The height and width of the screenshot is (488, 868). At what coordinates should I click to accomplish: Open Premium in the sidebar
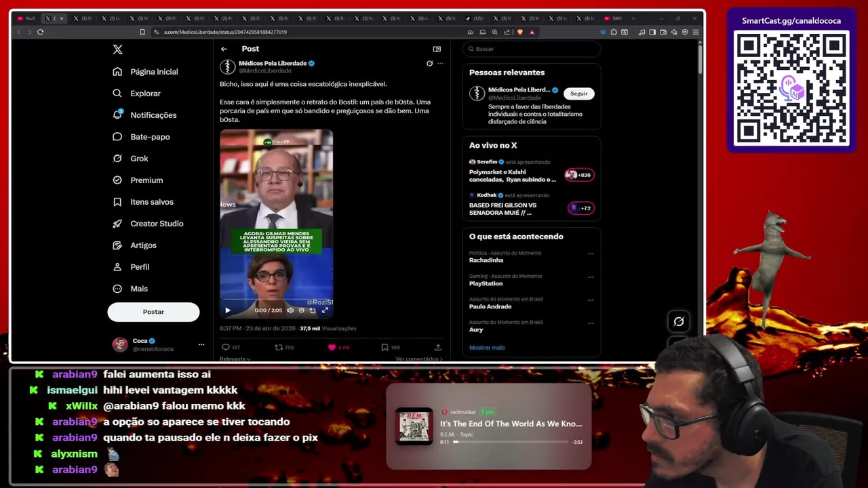point(138,180)
